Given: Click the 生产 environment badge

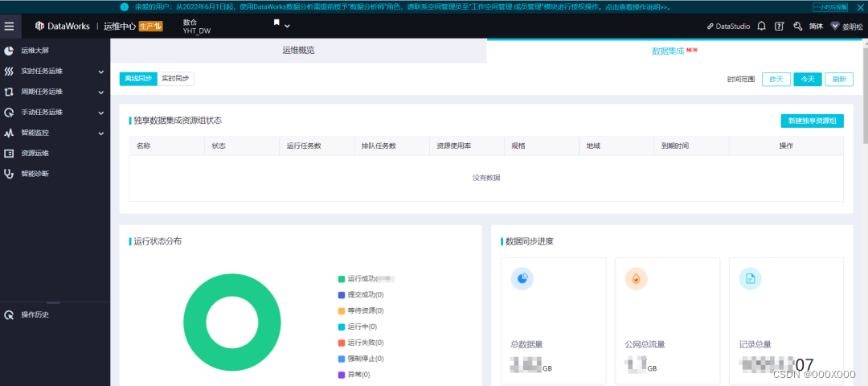Looking at the screenshot, I should pyautogui.click(x=150, y=26).
